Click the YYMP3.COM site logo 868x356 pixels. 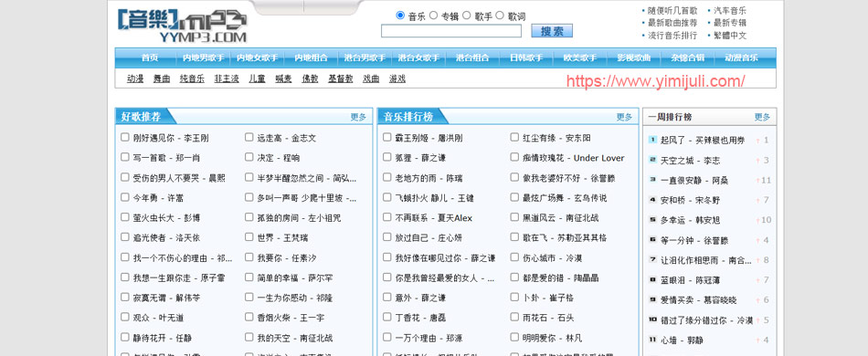[182, 26]
